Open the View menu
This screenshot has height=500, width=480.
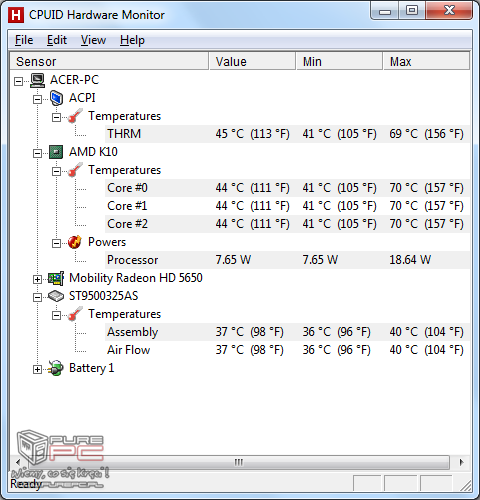pyautogui.click(x=93, y=40)
